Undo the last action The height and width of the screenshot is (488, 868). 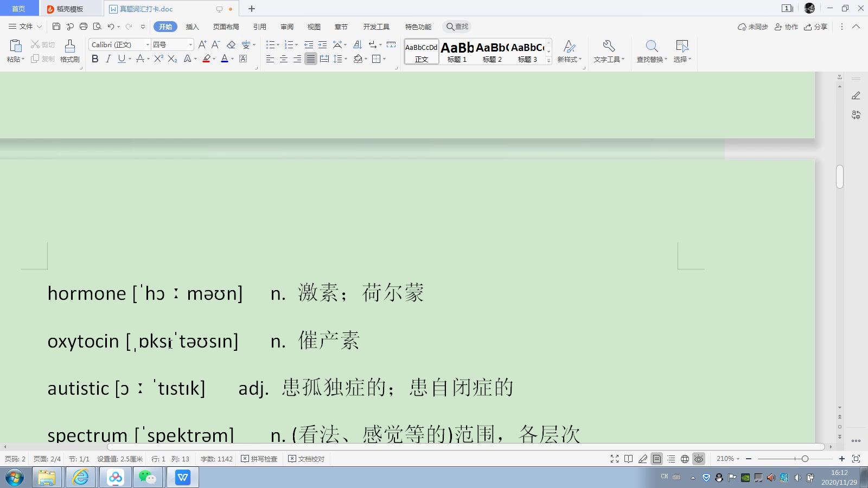click(x=111, y=27)
